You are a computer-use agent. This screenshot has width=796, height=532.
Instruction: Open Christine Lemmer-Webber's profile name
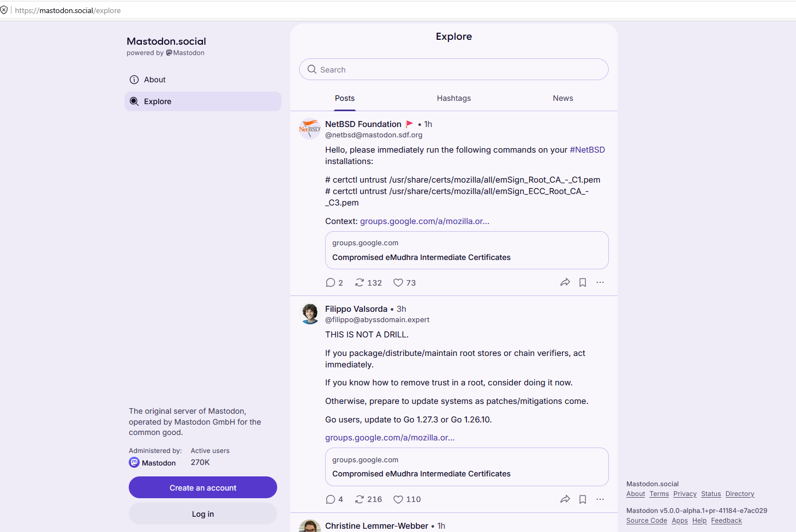click(x=376, y=526)
